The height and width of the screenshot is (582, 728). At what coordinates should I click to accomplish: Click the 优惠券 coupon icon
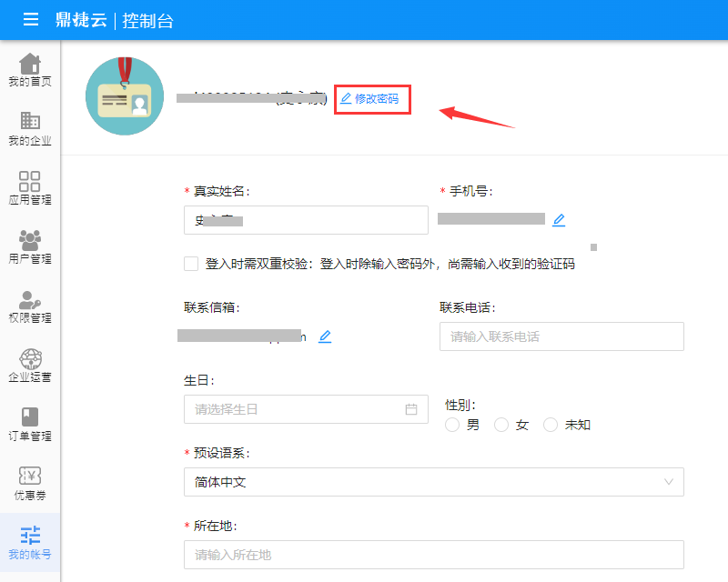point(30,484)
